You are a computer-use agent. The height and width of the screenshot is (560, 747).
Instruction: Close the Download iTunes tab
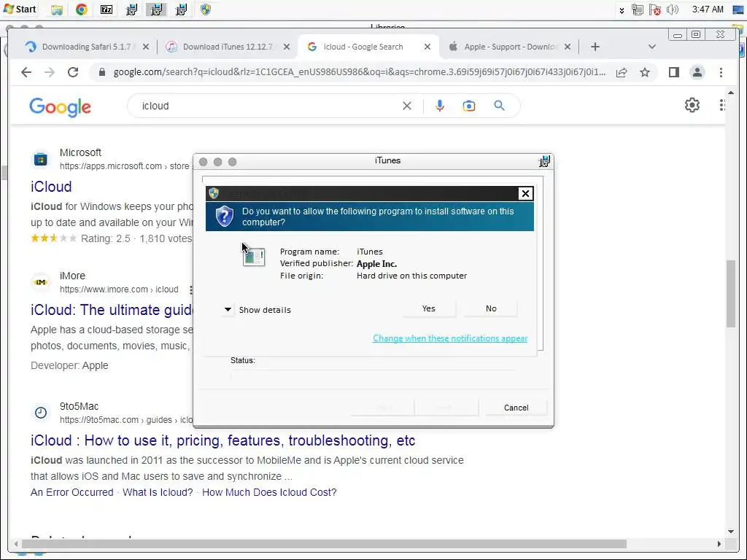point(286,47)
